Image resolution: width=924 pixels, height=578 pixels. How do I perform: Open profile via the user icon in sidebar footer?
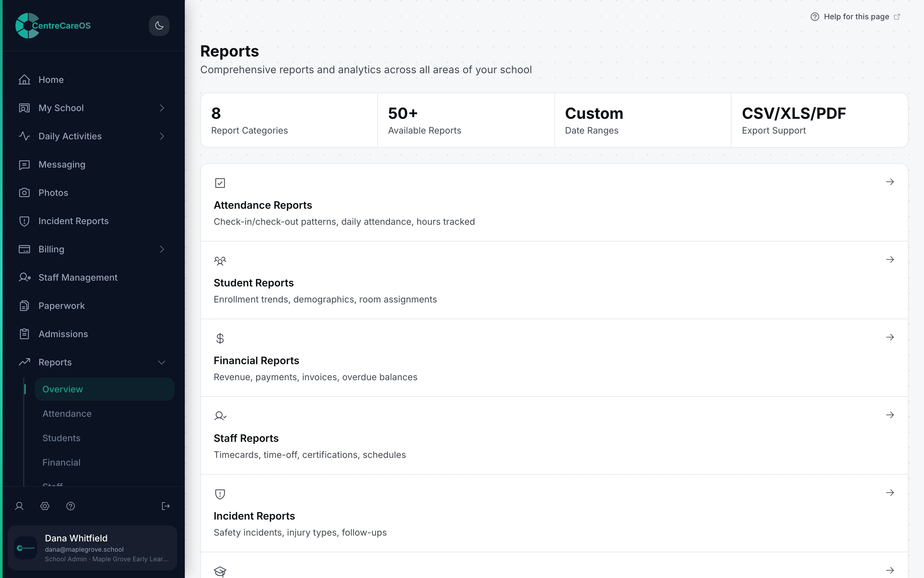click(19, 506)
